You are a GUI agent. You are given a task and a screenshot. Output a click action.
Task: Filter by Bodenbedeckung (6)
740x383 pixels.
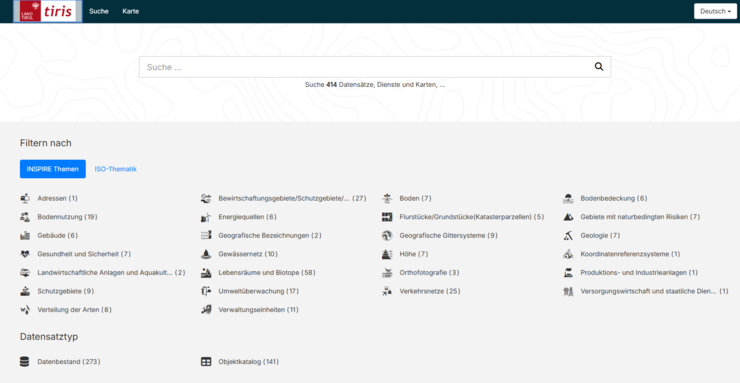tap(614, 199)
